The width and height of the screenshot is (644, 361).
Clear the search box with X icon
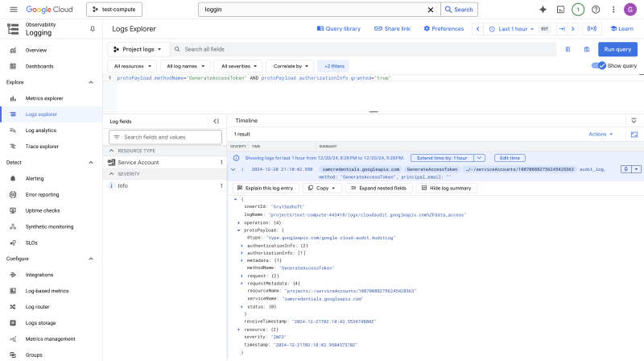point(431,10)
